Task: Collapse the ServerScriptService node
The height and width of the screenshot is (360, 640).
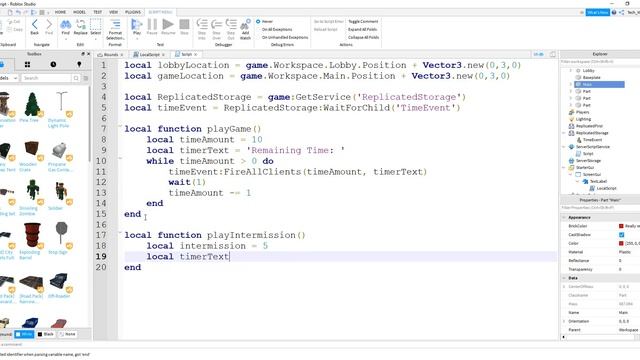Action: (x=564, y=147)
